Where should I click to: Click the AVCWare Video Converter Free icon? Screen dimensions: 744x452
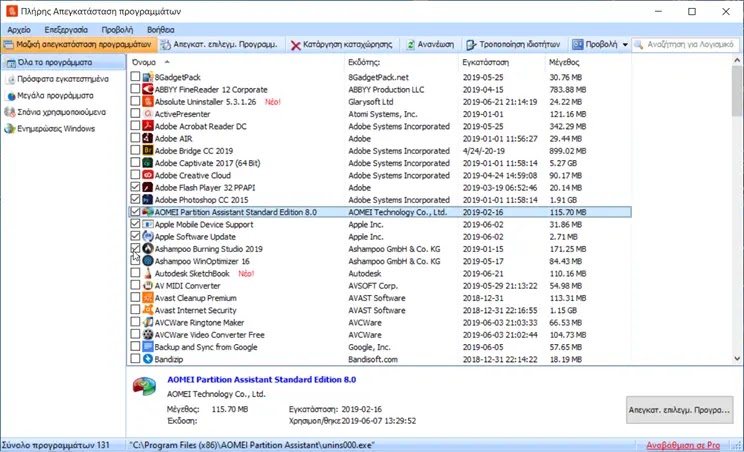pos(148,335)
